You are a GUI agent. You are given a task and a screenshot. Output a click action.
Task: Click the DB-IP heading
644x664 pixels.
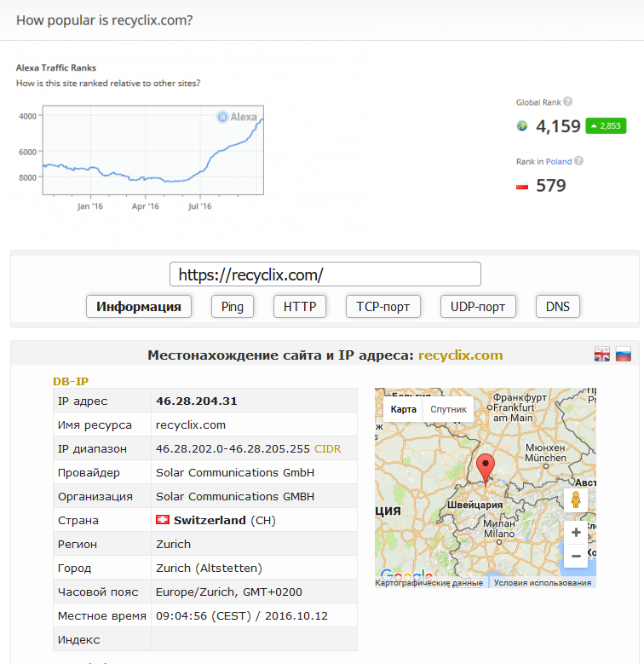(71, 381)
